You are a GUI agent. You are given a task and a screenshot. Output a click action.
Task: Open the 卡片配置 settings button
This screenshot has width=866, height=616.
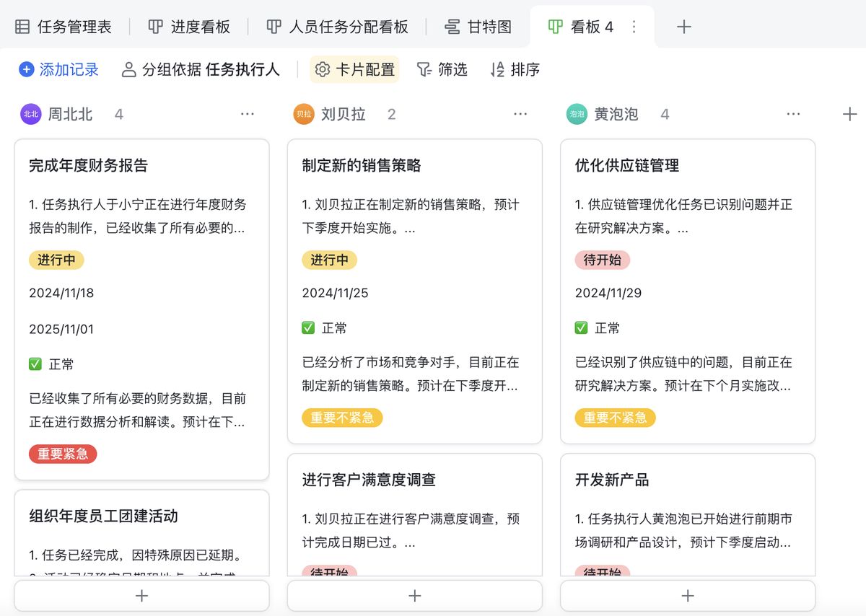[355, 69]
